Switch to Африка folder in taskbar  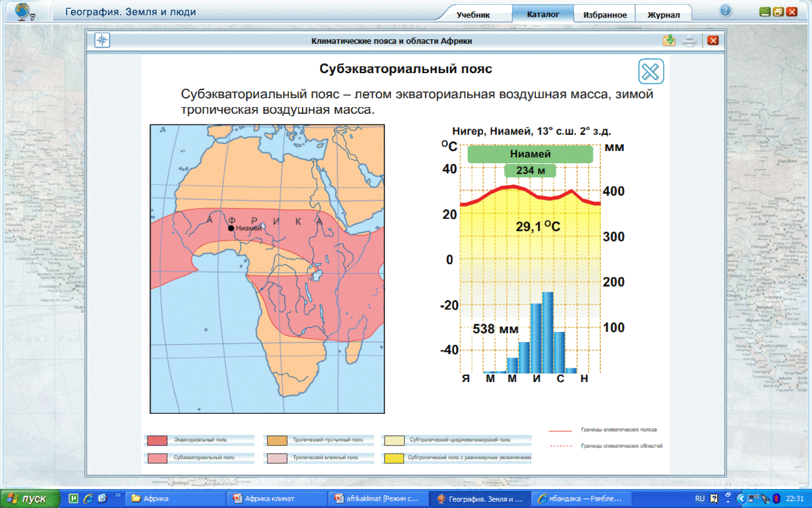(x=176, y=499)
